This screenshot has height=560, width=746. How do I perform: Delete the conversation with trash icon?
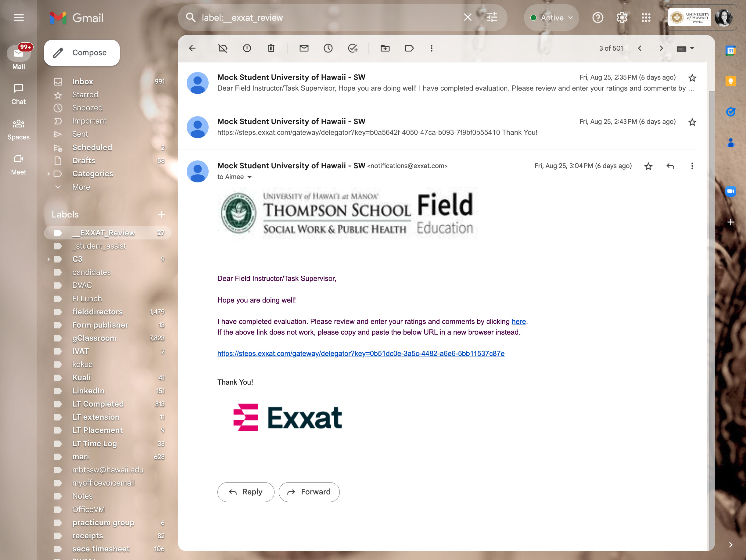[x=271, y=48]
